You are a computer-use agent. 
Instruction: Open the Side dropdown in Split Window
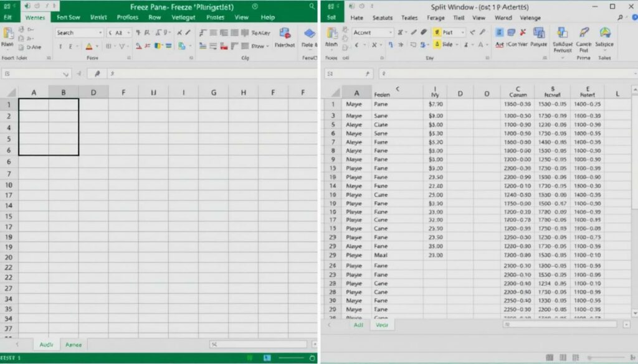click(x=457, y=44)
